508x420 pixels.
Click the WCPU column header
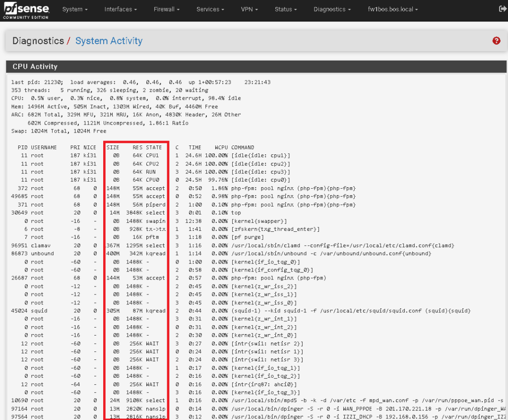click(221, 147)
